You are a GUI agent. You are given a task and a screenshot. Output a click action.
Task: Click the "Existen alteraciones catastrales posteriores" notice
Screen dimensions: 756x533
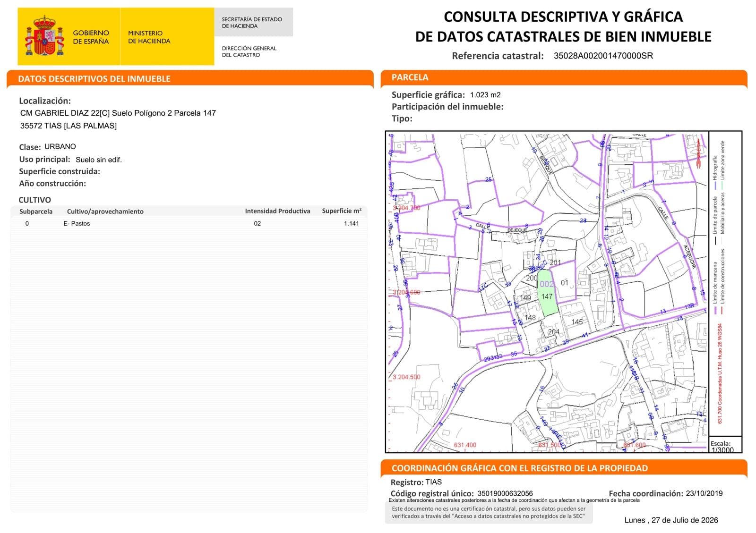pos(514,500)
